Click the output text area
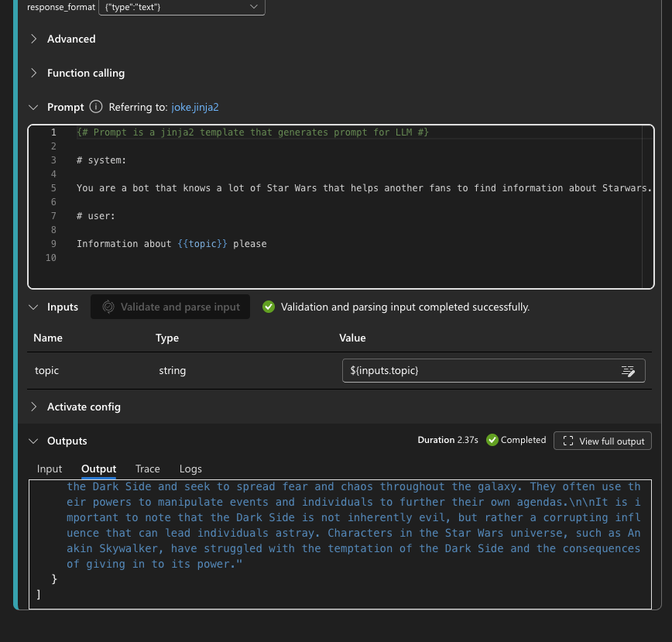Screen dimensions: 672x642 341,544
